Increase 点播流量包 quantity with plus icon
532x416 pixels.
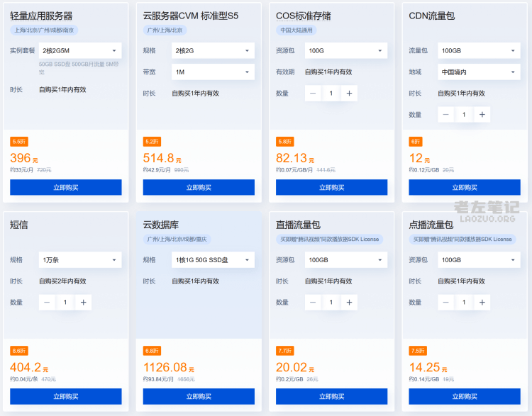(482, 302)
